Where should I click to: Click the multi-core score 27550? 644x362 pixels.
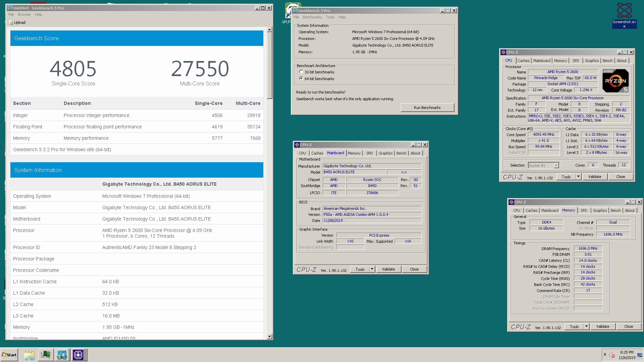[200, 69]
